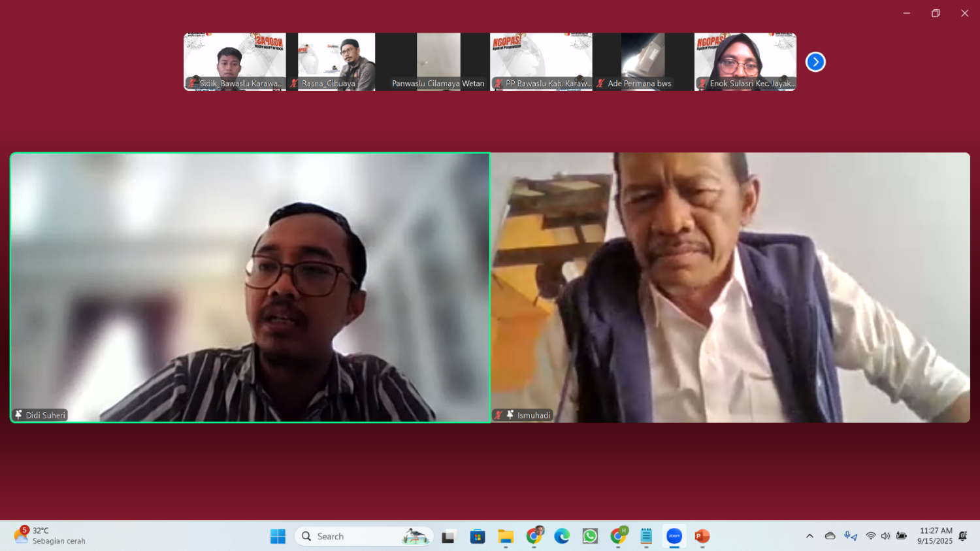The width and height of the screenshot is (980, 551).
Task: Open clock and calendar flyout
Action: [x=935, y=536]
